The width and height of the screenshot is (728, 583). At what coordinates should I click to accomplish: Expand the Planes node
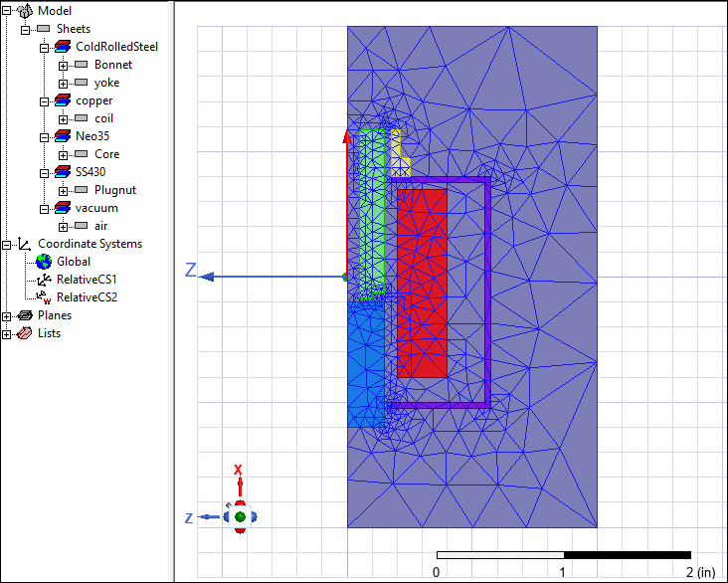(x=7, y=316)
